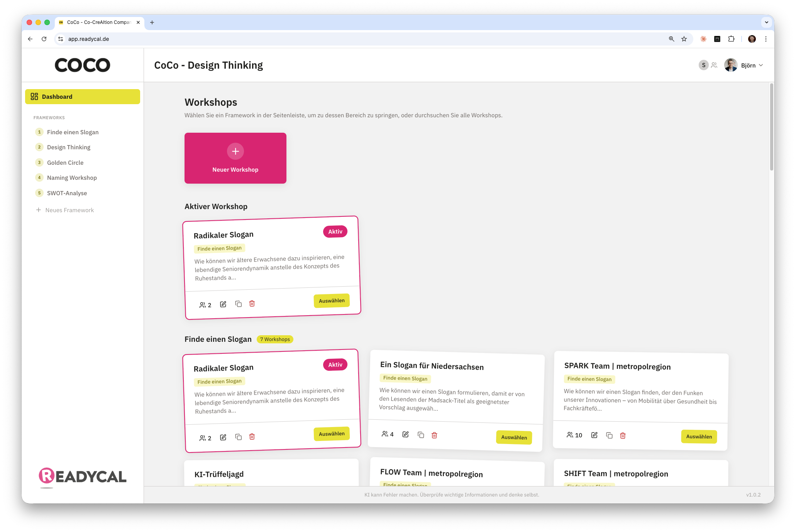This screenshot has width=796, height=532.
Task: Duplicate the "Ein Slogan für Niedersachsen" workshop
Action: click(420, 435)
